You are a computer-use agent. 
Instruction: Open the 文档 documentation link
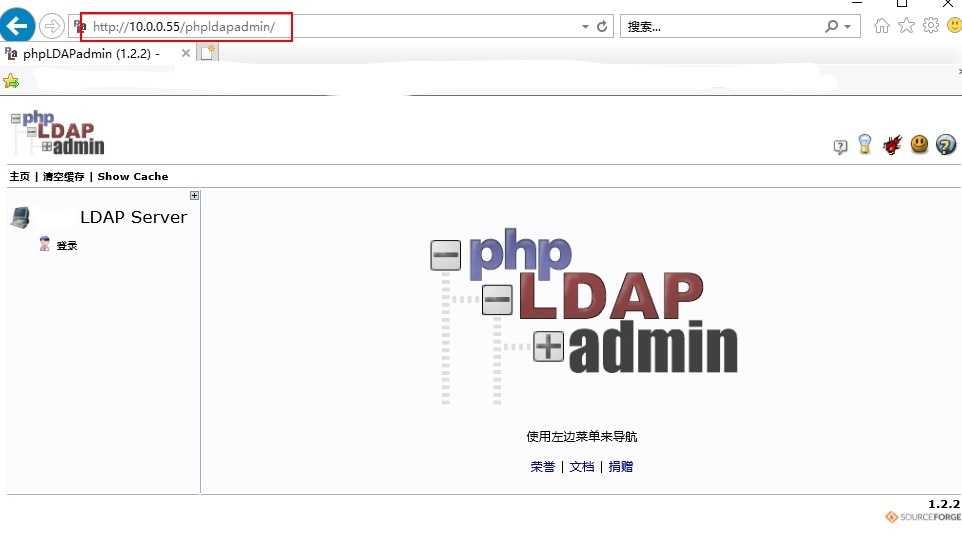tap(582, 467)
